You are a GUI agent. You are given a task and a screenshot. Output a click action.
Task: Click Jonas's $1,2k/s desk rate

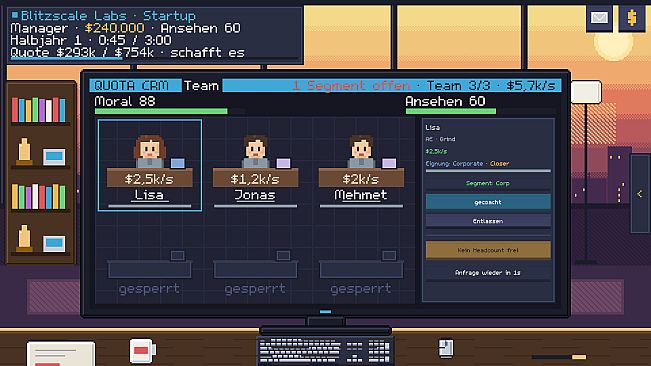click(255, 179)
